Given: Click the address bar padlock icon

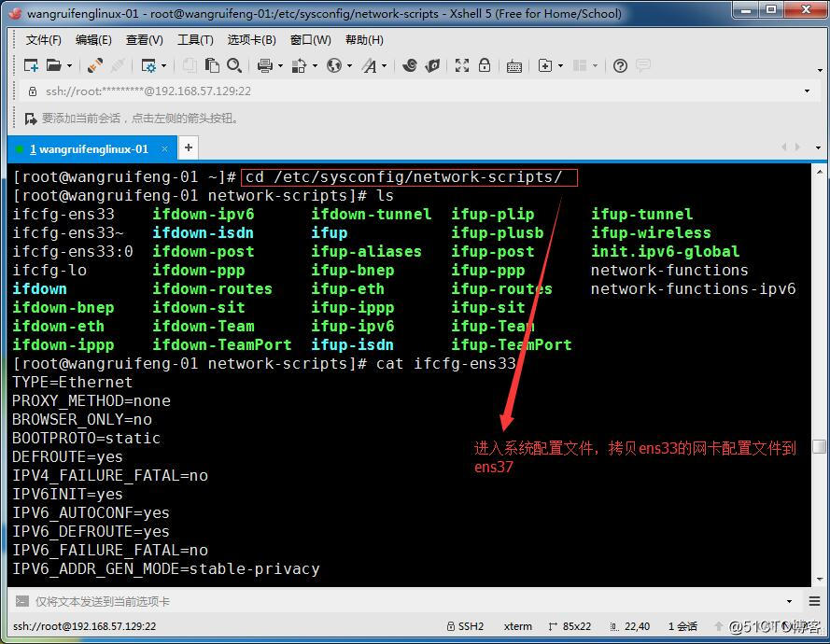Looking at the screenshot, I should (33, 91).
